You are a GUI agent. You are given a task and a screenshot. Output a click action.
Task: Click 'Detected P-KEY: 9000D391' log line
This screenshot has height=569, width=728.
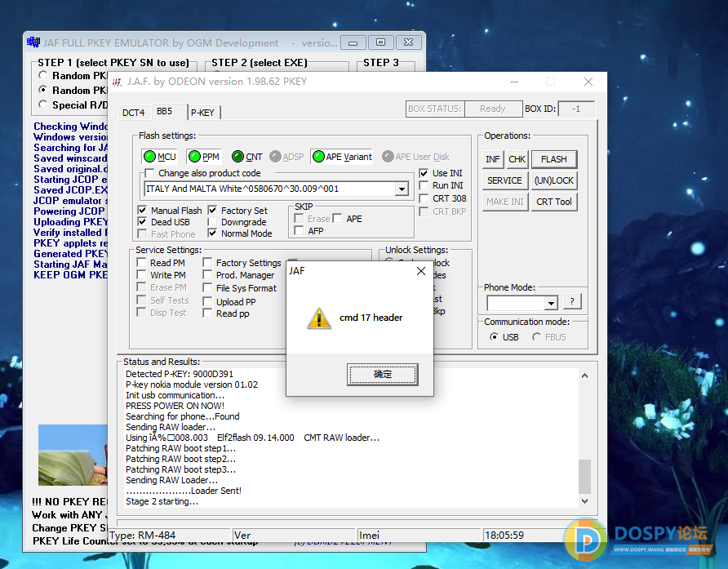(180, 374)
